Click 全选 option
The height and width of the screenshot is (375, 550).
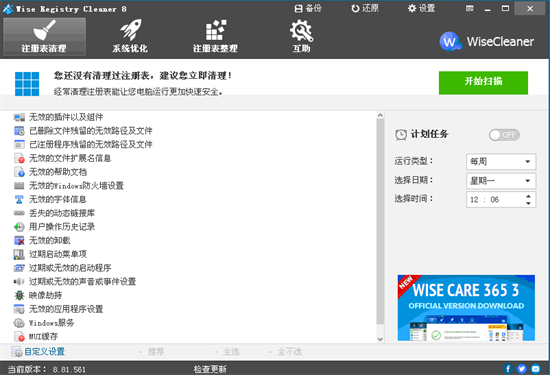[232, 351]
